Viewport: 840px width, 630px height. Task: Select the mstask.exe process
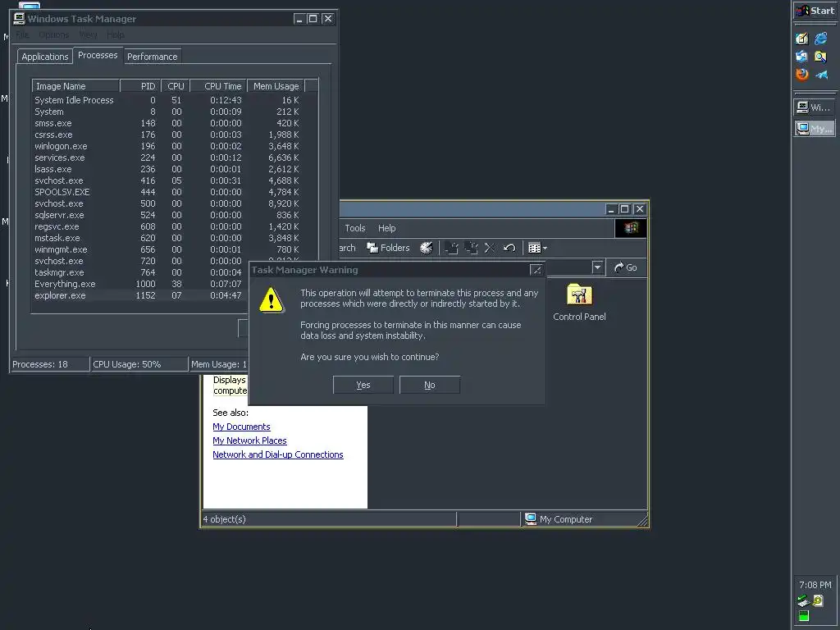tap(167, 239)
